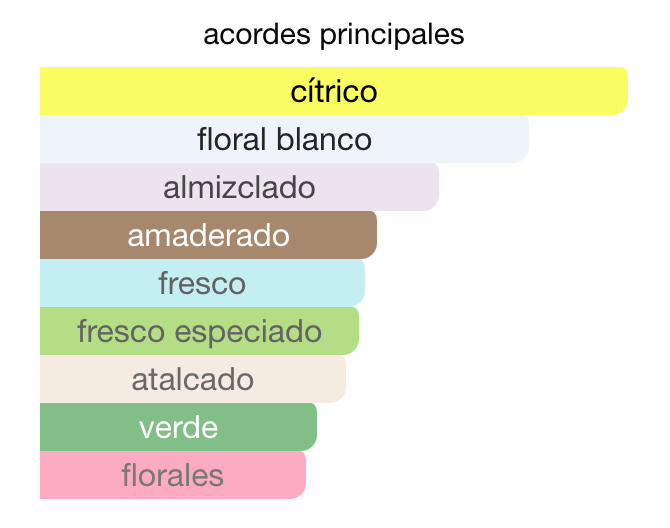Image resolution: width=670 pixels, height=528 pixels.
Task: Click the atalcado accord bar
Action: [x=193, y=379]
